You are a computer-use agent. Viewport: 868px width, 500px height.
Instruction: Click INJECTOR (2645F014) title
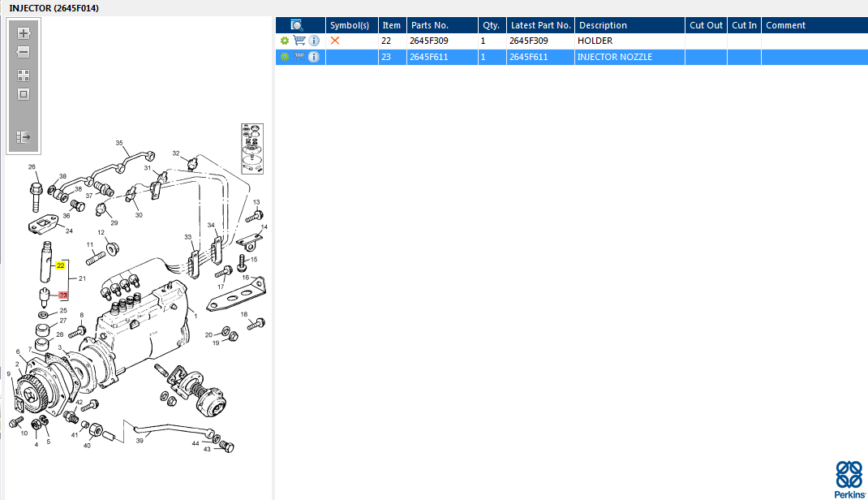tap(54, 8)
